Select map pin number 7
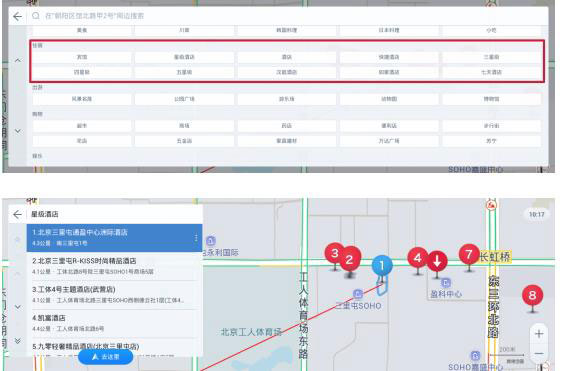This screenshot has height=371, width=562. [469, 255]
